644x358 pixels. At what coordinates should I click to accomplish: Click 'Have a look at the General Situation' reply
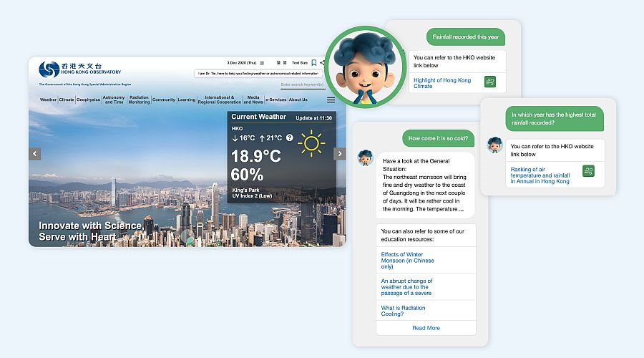point(425,185)
